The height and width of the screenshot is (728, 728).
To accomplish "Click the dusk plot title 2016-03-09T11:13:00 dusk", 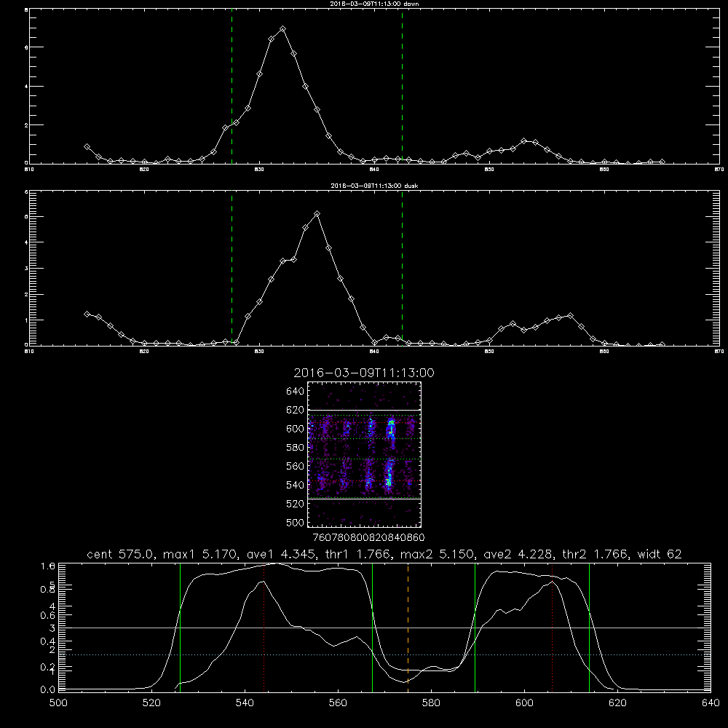I will (374, 186).
